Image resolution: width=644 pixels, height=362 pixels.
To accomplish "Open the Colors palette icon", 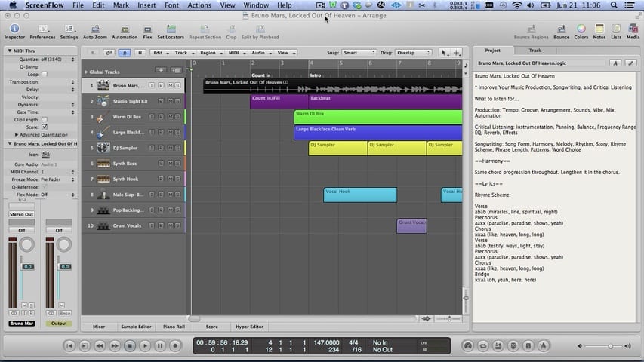I will [581, 29].
